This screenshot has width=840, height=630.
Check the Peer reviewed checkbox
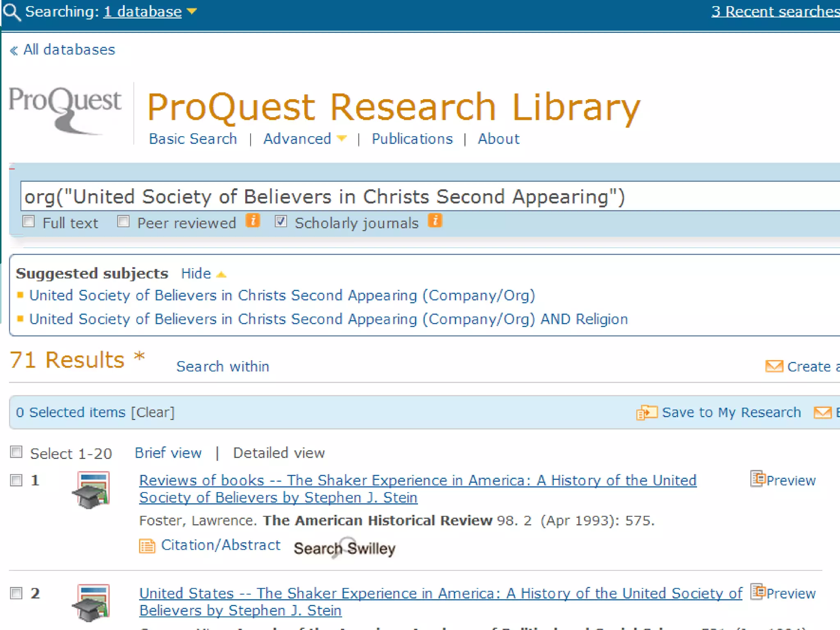point(123,221)
